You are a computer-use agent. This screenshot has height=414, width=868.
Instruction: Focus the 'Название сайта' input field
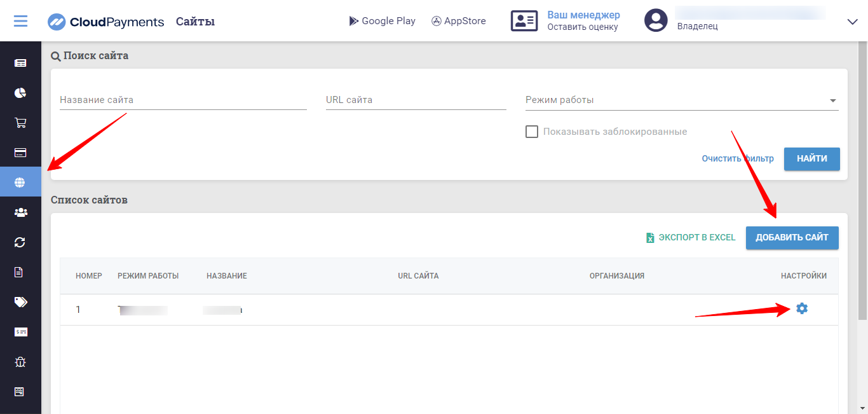pyautogui.click(x=183, y=100)
